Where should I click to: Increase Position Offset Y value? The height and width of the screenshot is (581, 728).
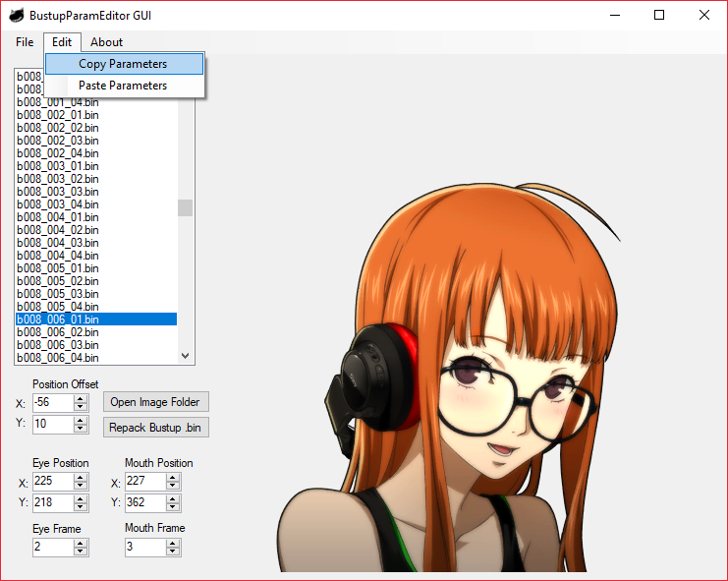(x=81, y=420)
